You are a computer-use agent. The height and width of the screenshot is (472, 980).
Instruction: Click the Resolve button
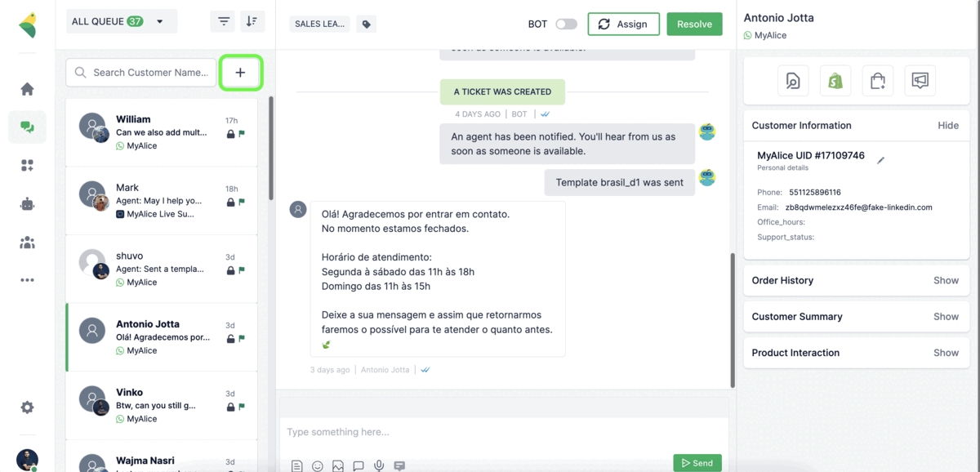click(694, 24)
